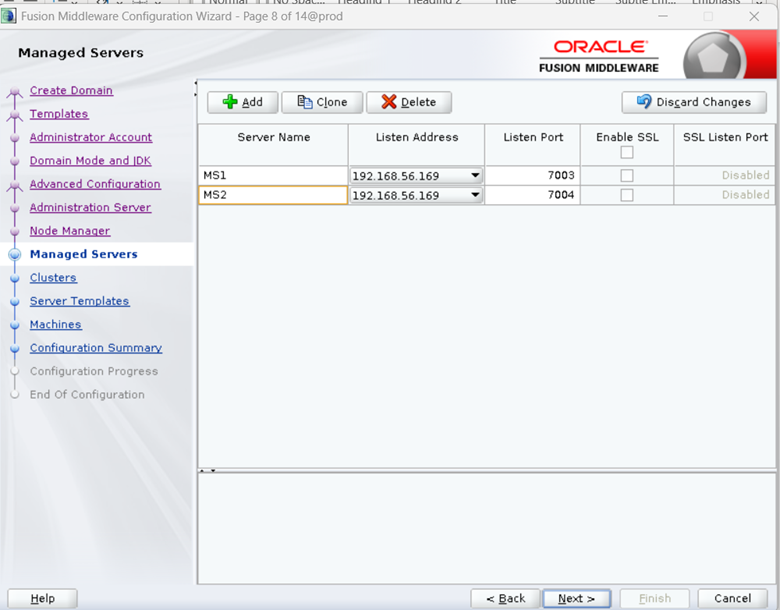780x610 pixels.
Task: Click Listen Port column header
Action: click(x=533, y=144)
